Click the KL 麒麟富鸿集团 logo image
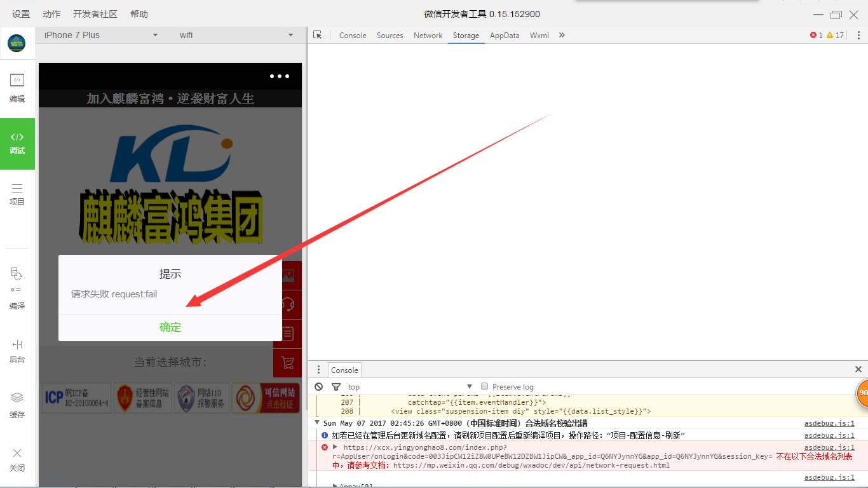 click(x=170, y=186)
